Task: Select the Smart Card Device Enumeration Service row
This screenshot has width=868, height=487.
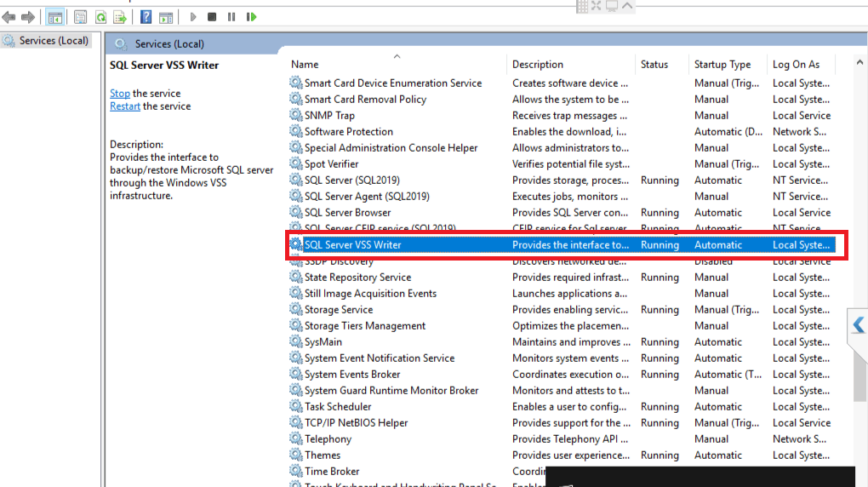Action: (562, 83)
